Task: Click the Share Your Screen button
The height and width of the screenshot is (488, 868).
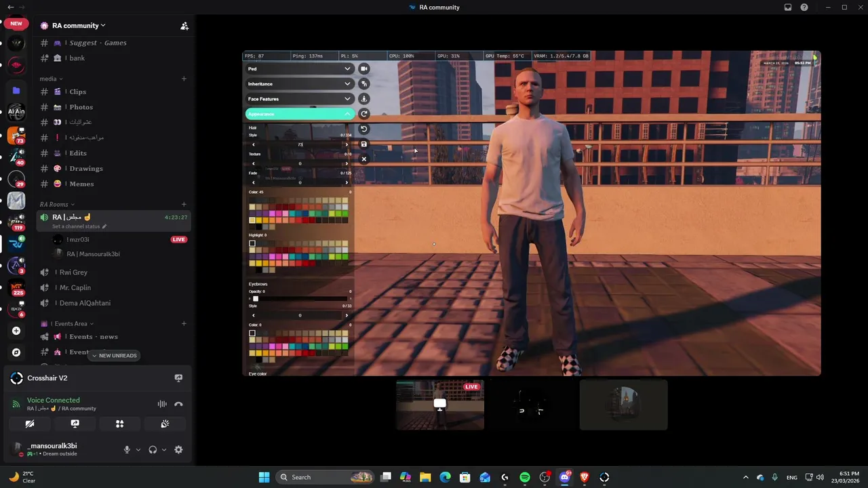Action: click(x=75, y=424)
